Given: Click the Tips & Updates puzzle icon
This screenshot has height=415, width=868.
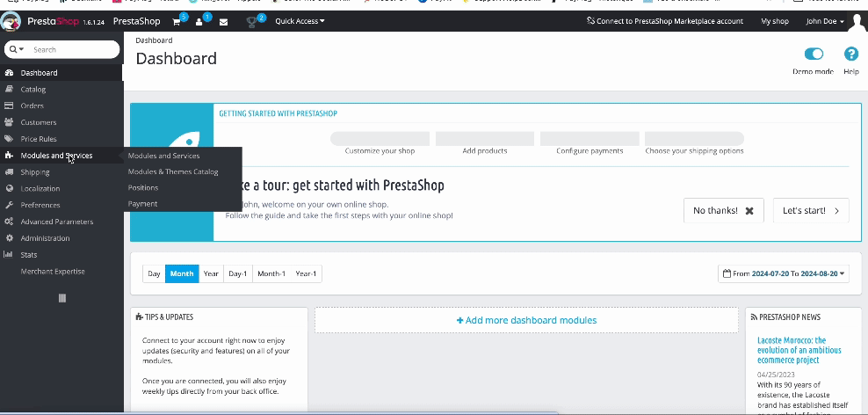Looking at the screenshot, I should point(139,317).
